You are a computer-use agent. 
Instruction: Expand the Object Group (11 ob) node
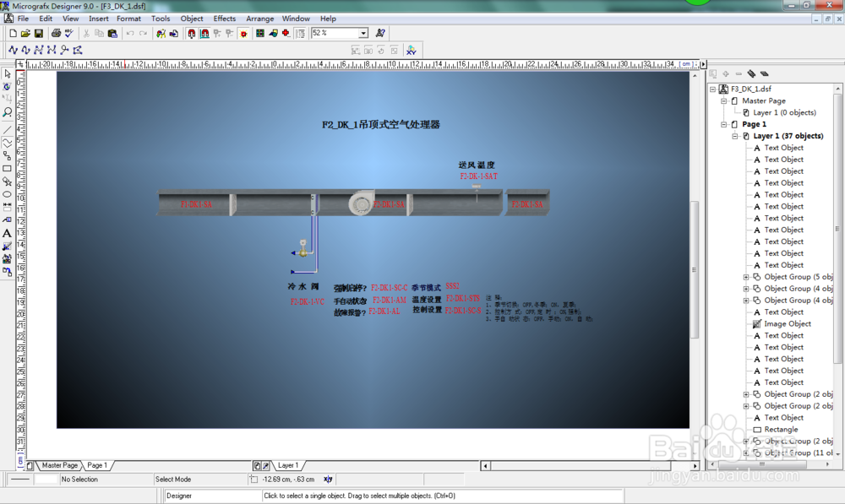pyautogui.click(x=746, y=453)
